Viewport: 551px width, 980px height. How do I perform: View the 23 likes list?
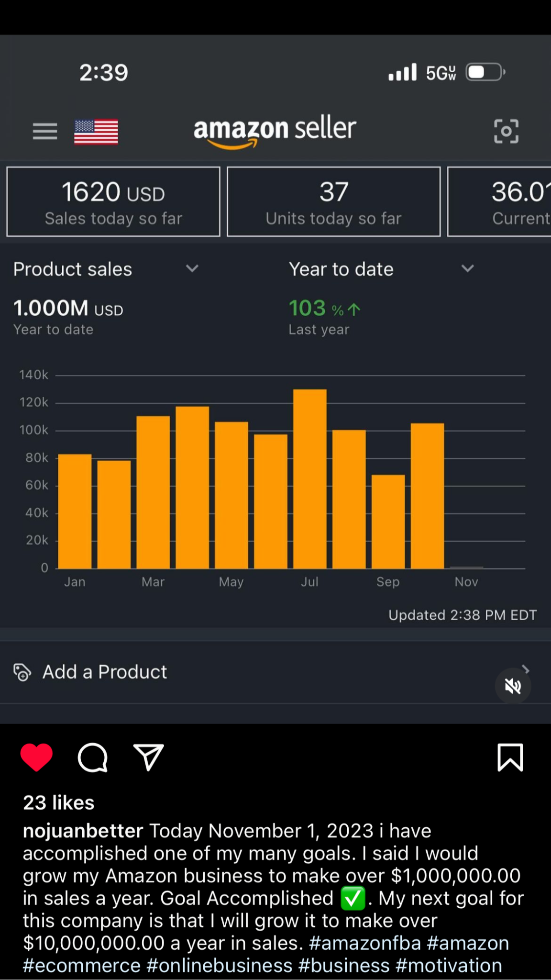[x=59, y=802]
